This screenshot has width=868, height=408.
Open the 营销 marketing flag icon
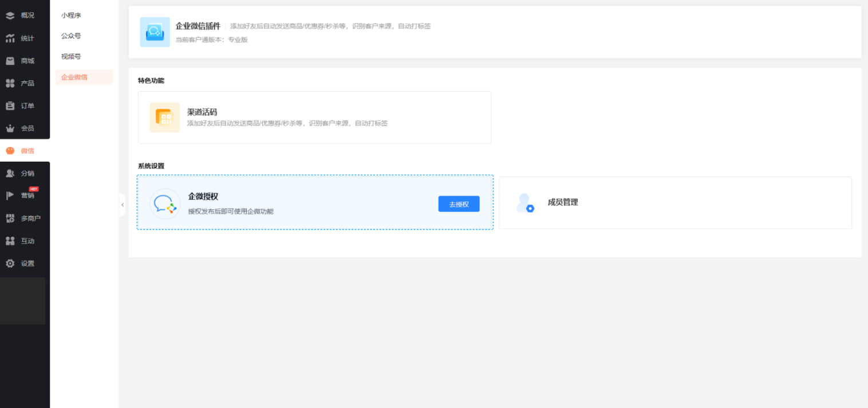click(10, 195)
